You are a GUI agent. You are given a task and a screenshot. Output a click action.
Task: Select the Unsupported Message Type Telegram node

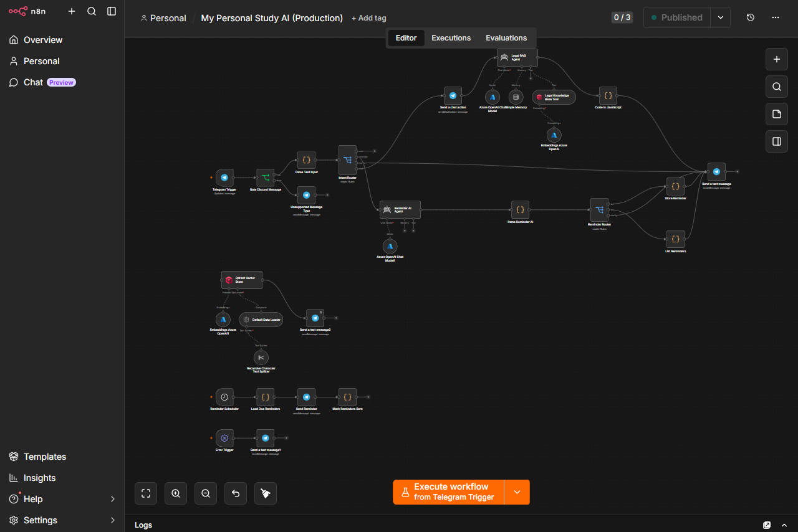(306, 195)
